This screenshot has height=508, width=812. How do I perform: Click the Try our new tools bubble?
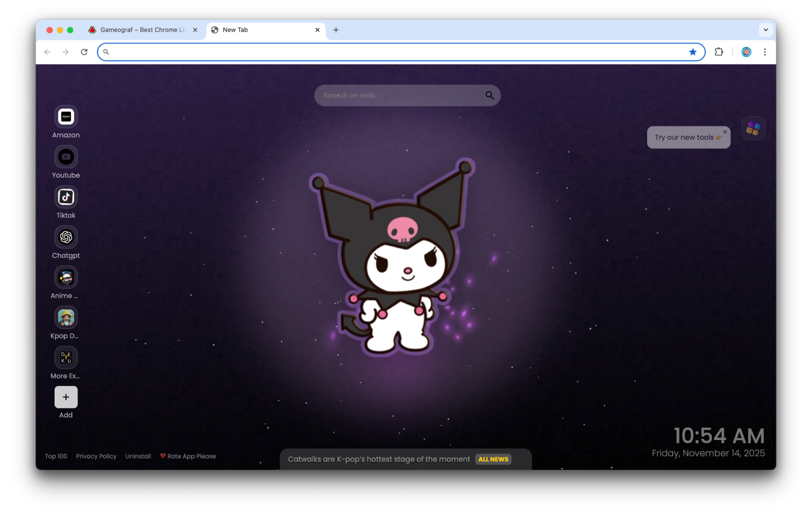point(688,137)
